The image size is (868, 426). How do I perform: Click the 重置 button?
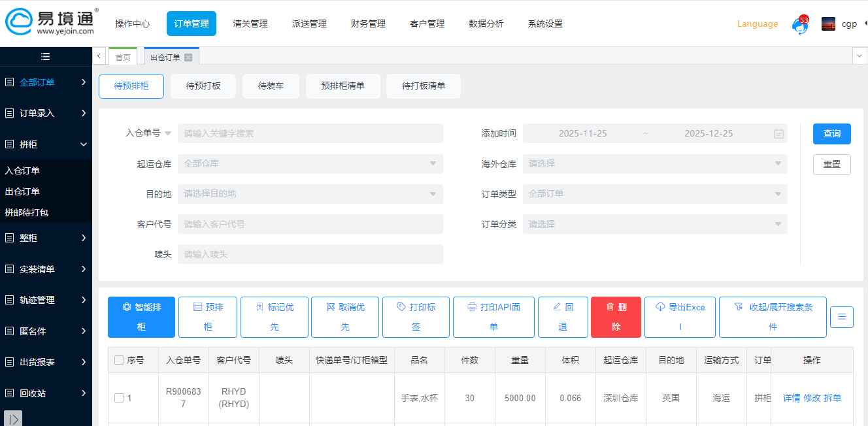pos(832,165)
